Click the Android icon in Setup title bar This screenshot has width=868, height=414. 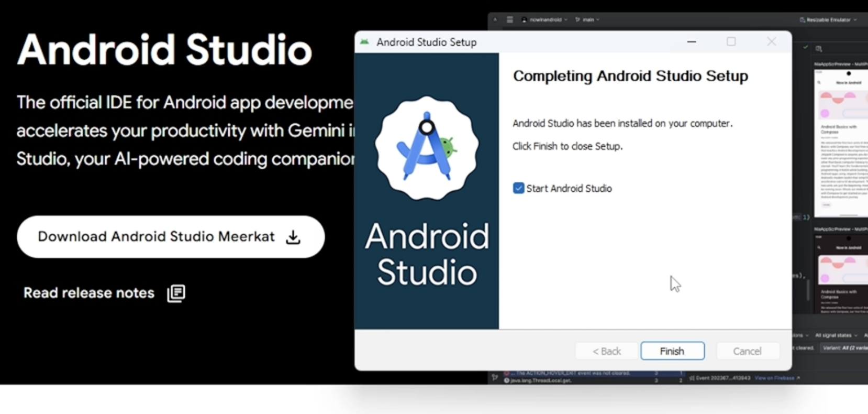[x=364, y=42]
